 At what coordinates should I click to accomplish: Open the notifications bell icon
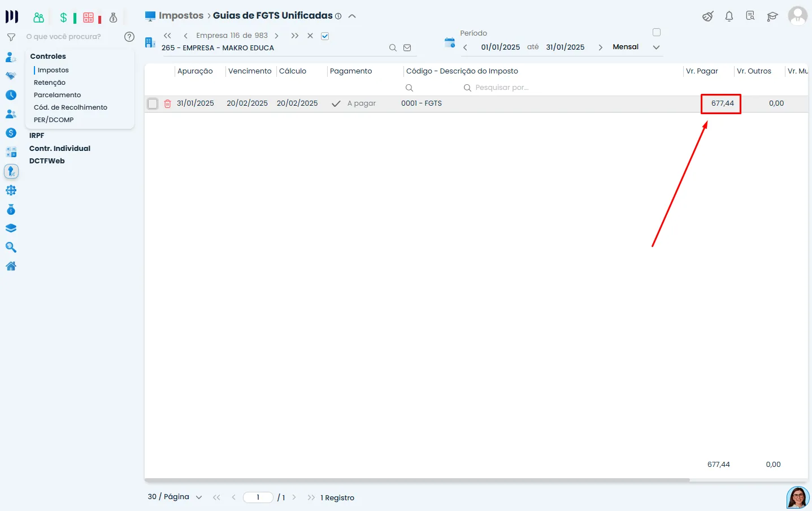tap(729, 16)
